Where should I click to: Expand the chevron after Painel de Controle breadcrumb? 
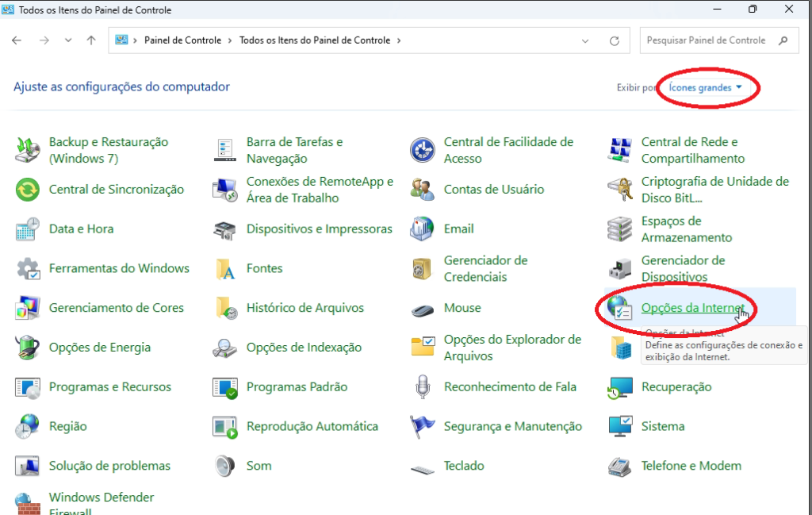coord(231,40)
